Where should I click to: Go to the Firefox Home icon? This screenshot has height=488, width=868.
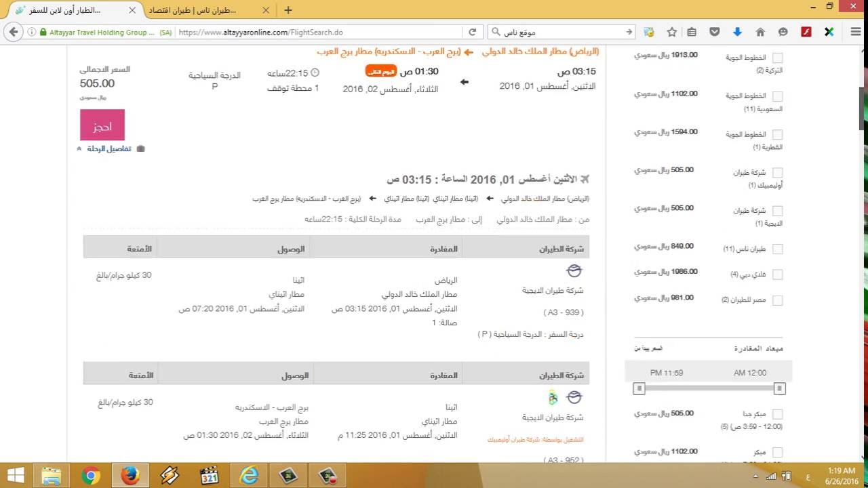pyautogui.click(x=760, y=32)
